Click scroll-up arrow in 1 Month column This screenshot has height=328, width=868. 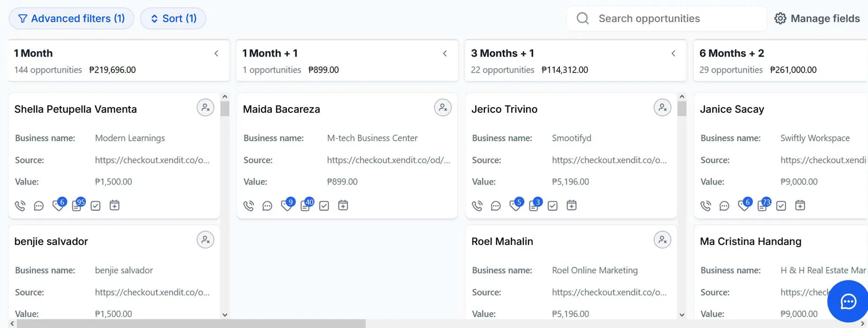coord(225,97)
